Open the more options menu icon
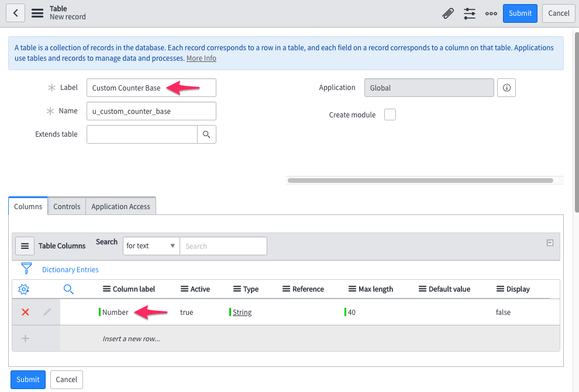 coord(491,13)
